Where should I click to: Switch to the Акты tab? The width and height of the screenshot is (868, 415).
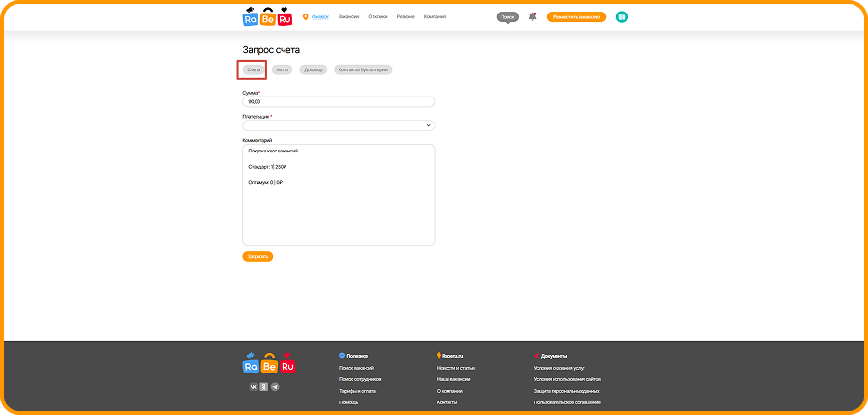[282, 69]
